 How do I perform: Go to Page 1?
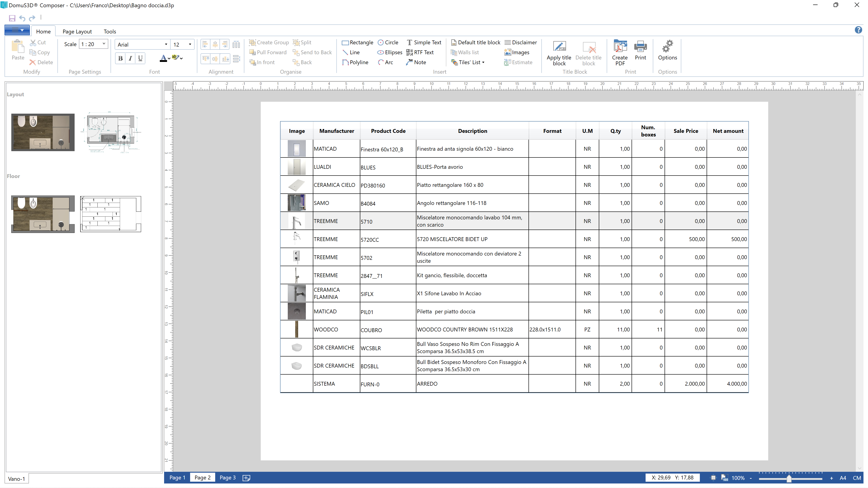click(x=177, y=478)
